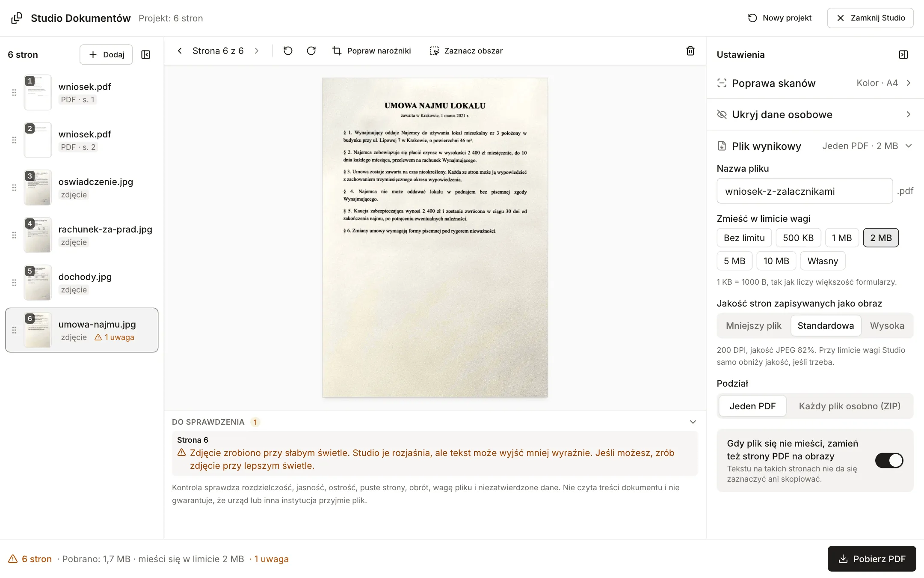924x578 pixels.
Task: Click Zaznacz obszar tool
Action: (x=466, y=51)
